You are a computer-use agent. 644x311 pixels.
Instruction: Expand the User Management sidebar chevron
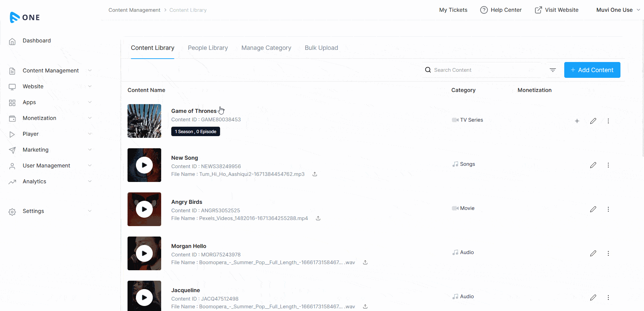pos(90,165)
